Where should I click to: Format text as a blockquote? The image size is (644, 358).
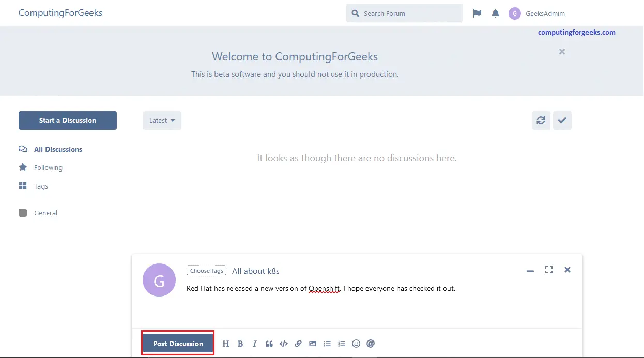[x=269, y=343]
